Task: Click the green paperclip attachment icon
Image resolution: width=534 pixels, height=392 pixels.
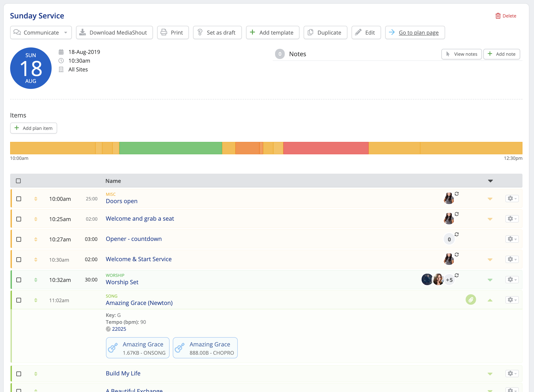Action: 471,300
